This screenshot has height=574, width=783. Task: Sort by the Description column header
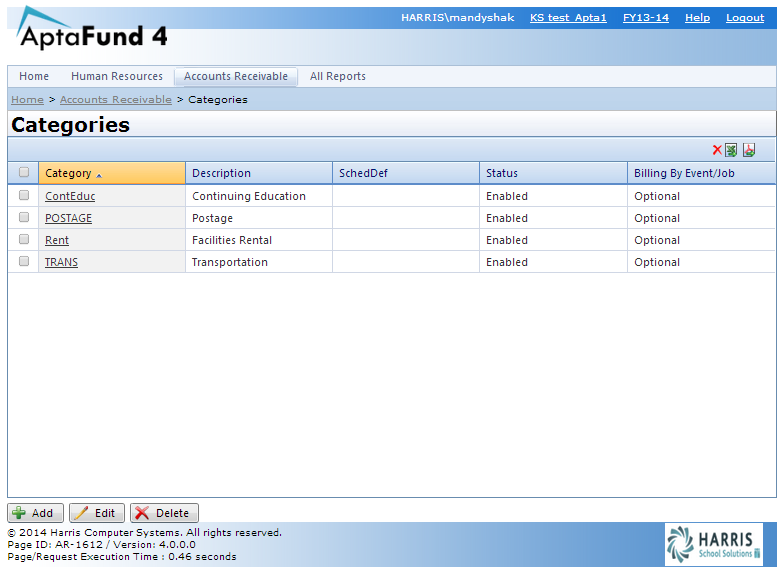pyautogui.click(x=259, y=173)
